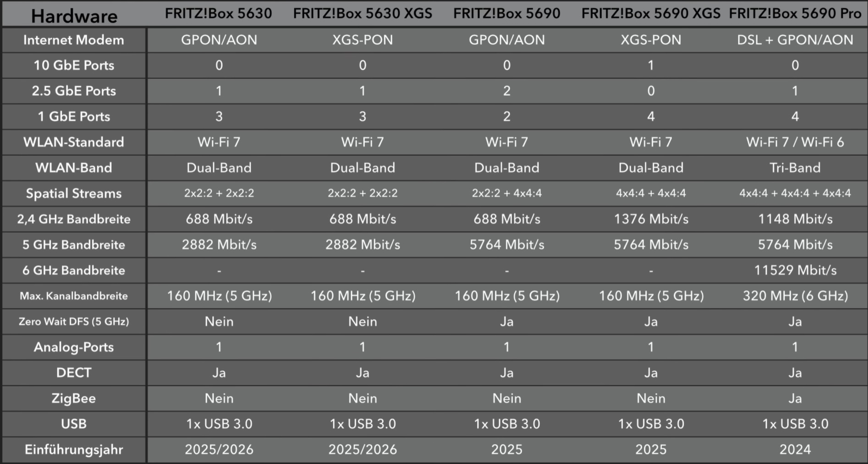
Task: Select the FRITZ!Box 5630 XGS column header
Action: coord(363,14)
